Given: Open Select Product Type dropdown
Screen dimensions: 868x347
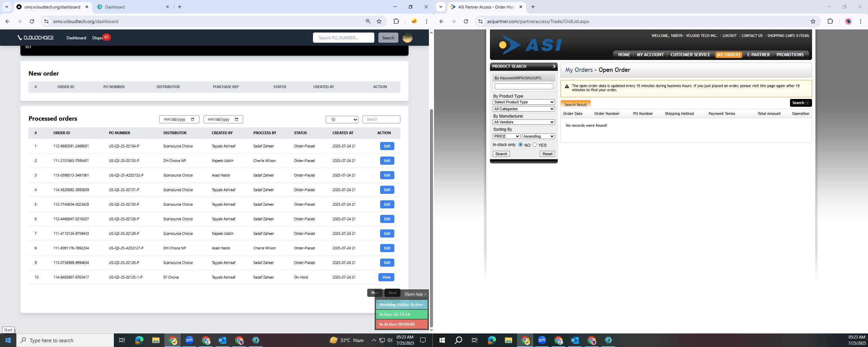Looking at the screenshot, I should (x=524, y=102).
